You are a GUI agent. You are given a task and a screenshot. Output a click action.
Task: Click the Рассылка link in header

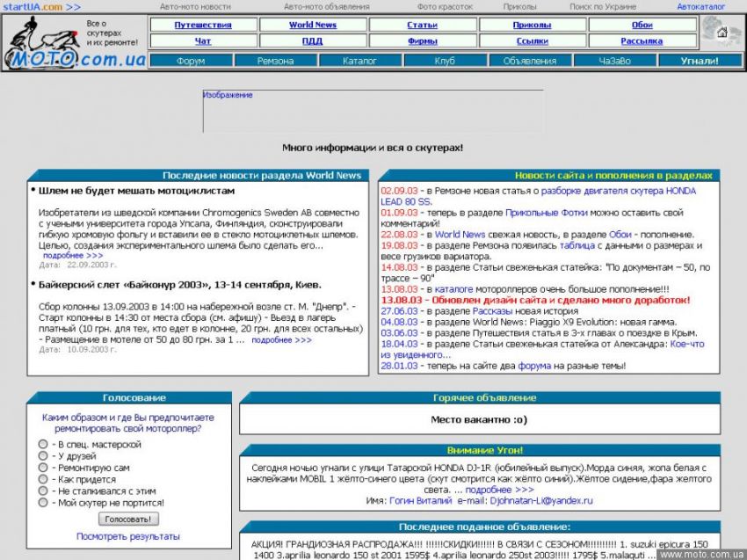[642, 40]
